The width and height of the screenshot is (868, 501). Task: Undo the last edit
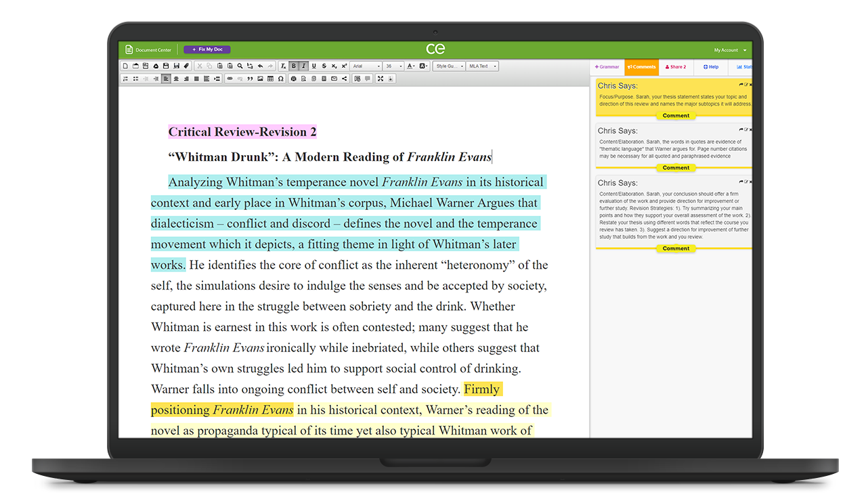(x=260, y=66)
